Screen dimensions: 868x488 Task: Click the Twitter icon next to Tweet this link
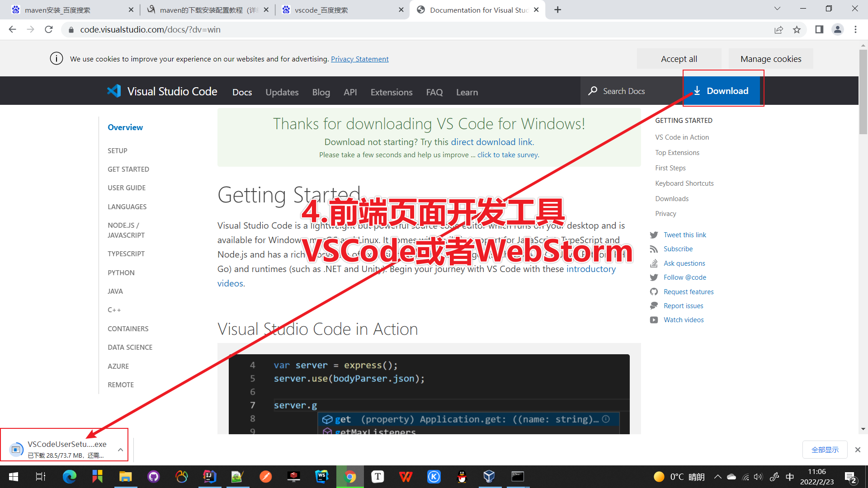[654, 235]
